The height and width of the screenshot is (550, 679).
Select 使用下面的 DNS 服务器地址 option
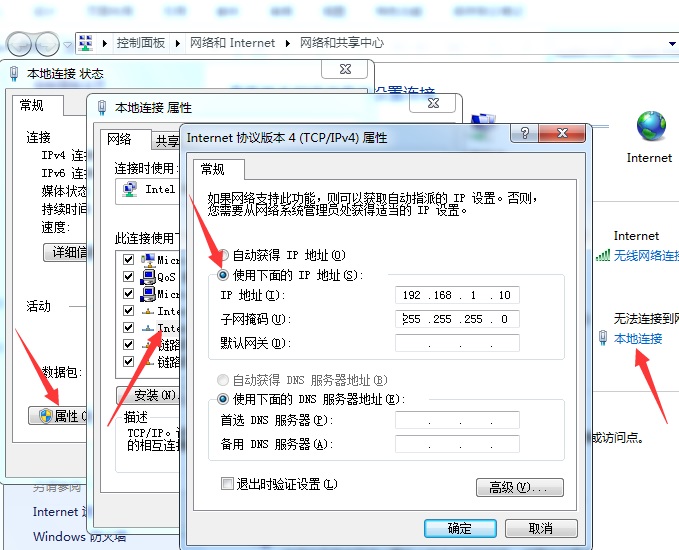(x=224, y=399)
